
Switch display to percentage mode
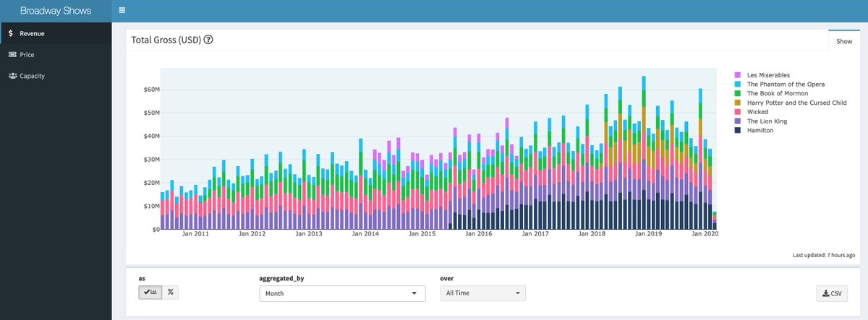171,292
